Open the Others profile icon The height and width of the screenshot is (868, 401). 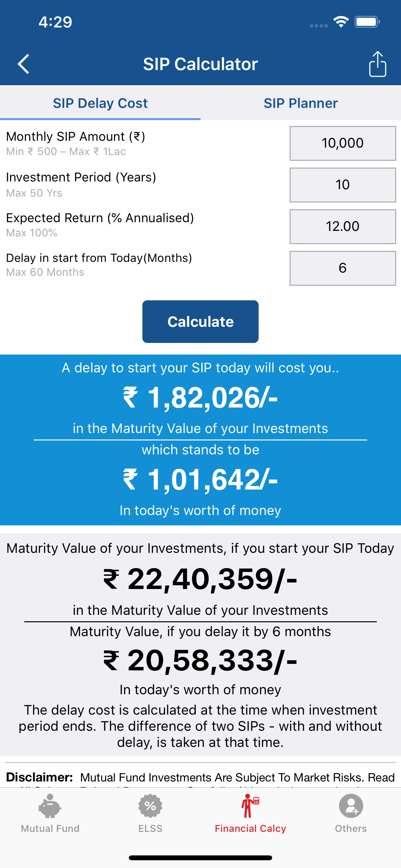click(351, 806)
